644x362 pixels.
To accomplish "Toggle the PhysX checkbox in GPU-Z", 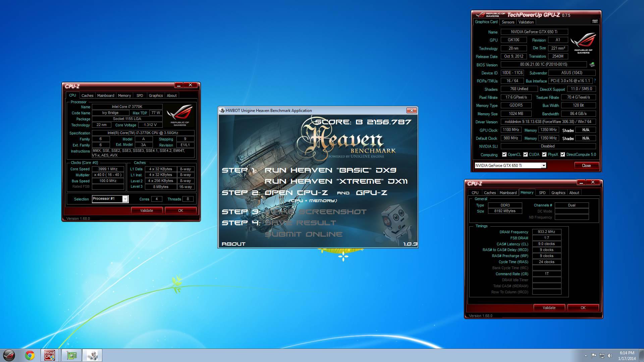I will [x=544, y=155].
